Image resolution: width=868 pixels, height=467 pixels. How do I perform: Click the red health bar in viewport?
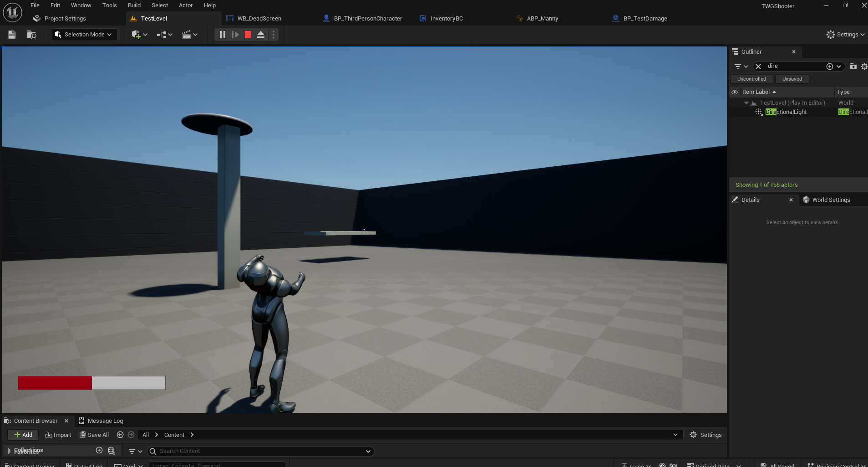(x=55, y=383)
